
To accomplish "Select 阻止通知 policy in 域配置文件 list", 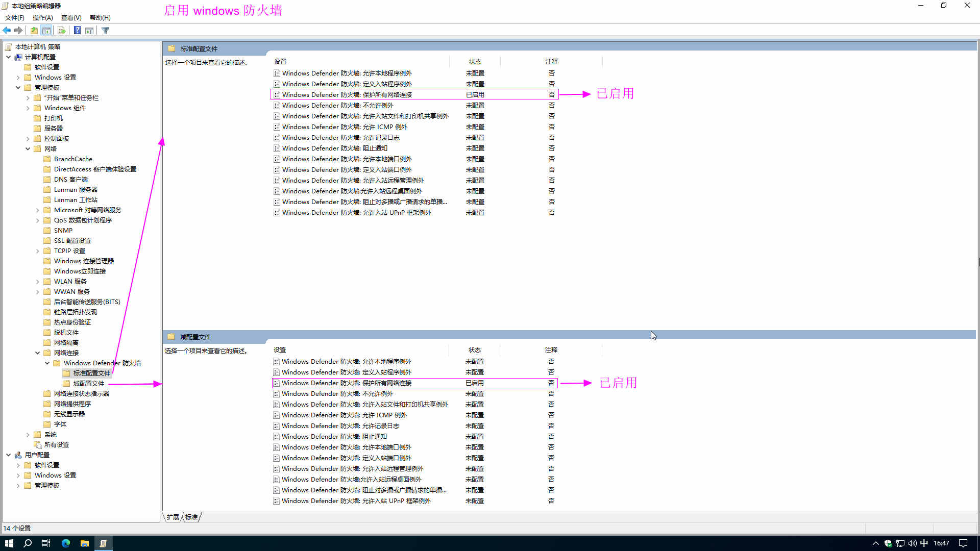I will pos(334,436).
